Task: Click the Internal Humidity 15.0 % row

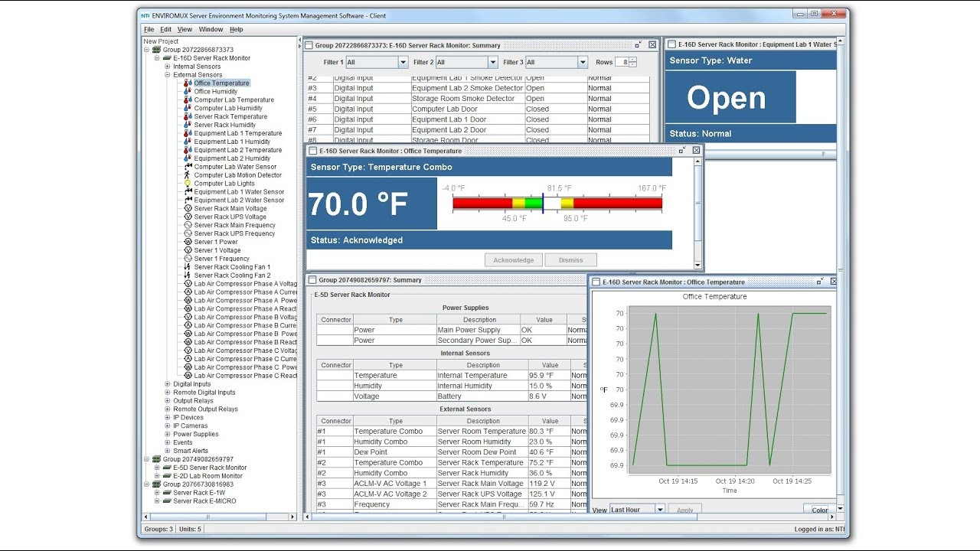Action: click(x=452, y=386)
